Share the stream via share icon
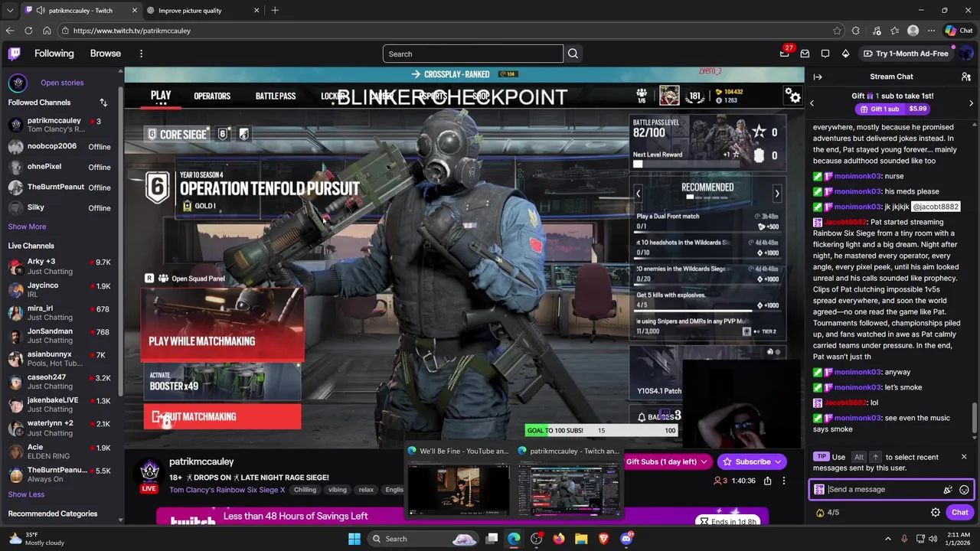 coord(767,481)
